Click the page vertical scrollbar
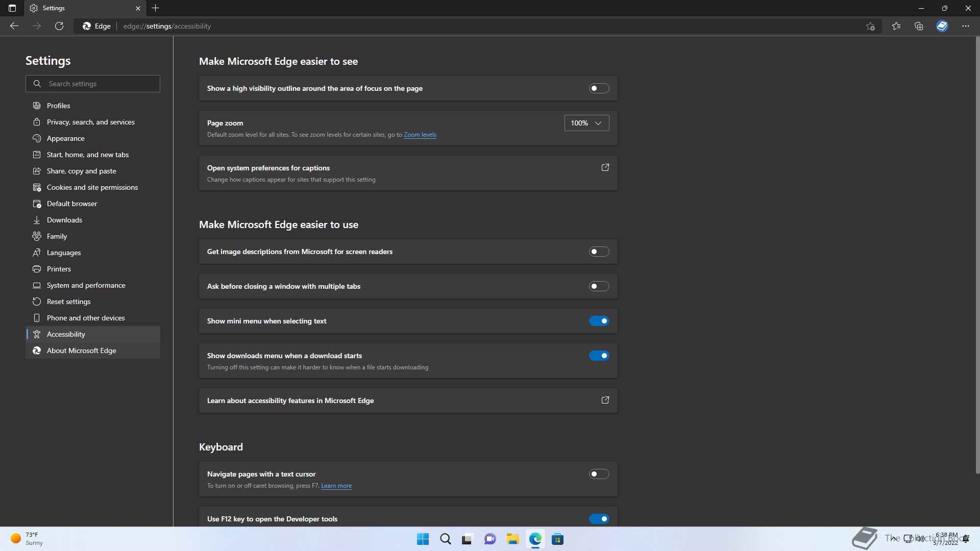 977,255
